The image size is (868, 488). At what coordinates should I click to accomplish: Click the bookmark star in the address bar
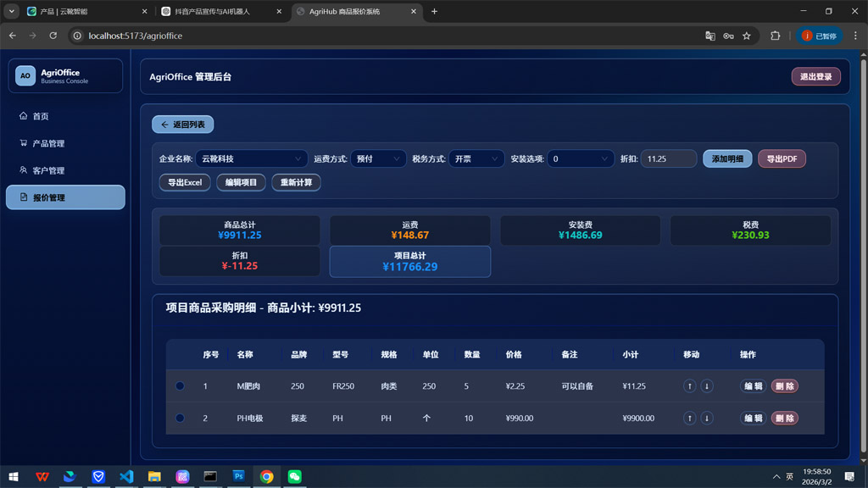(745, 36)
